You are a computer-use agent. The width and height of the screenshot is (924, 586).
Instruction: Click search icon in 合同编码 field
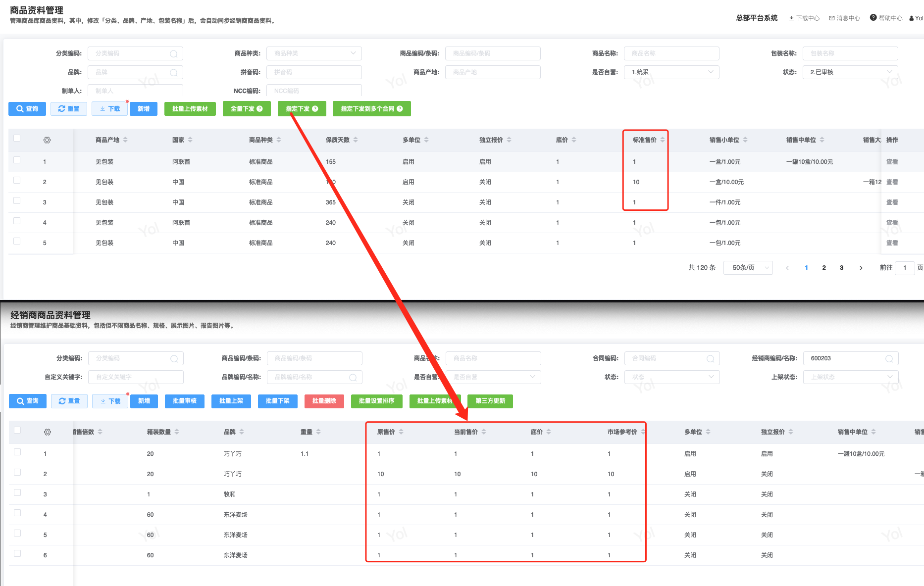[711, 359]
